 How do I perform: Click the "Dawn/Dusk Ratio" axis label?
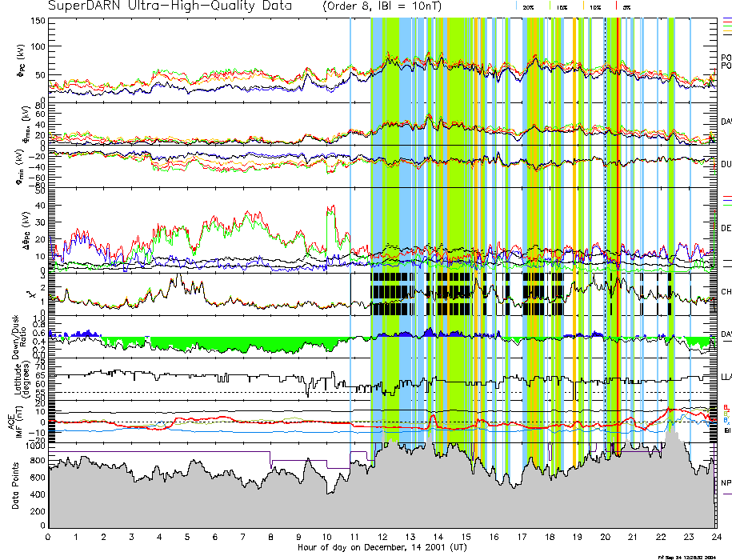18,337
